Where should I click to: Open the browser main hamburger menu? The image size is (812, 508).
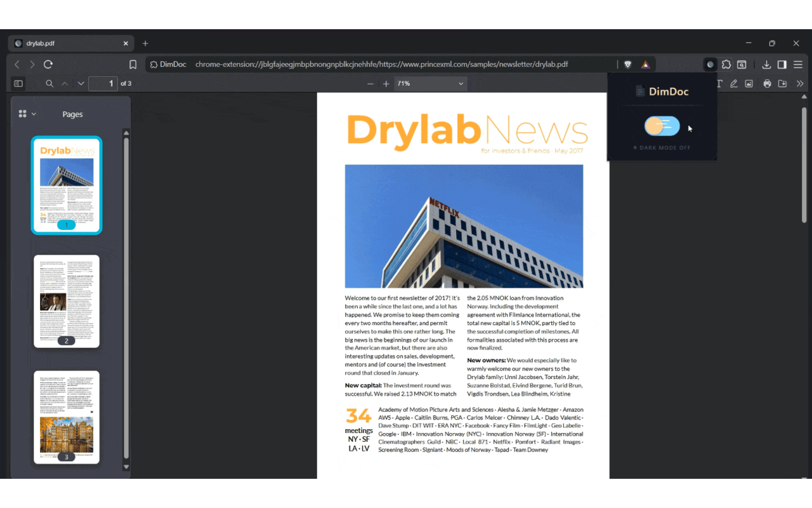click(798, 64)
